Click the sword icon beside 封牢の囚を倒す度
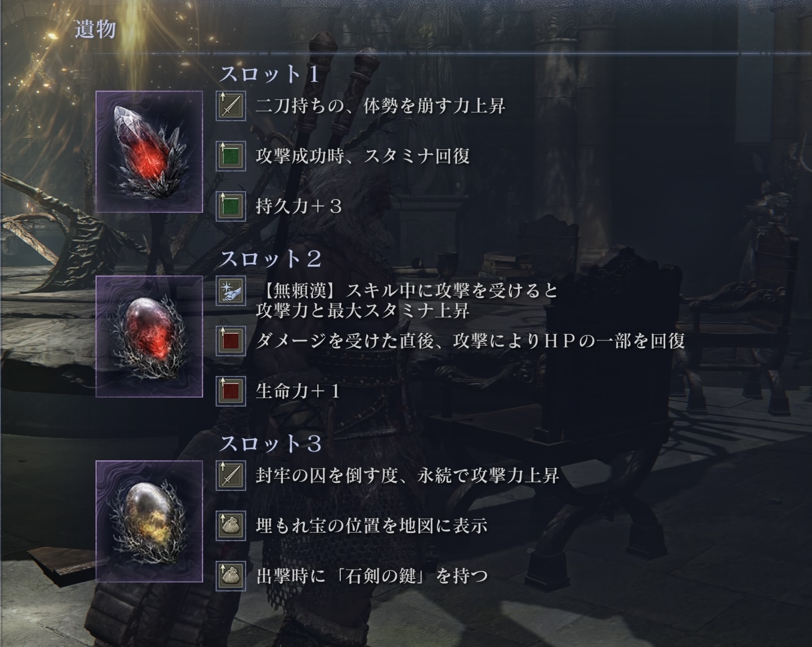This screenshot has height=647, width=812. pos(231,476)
